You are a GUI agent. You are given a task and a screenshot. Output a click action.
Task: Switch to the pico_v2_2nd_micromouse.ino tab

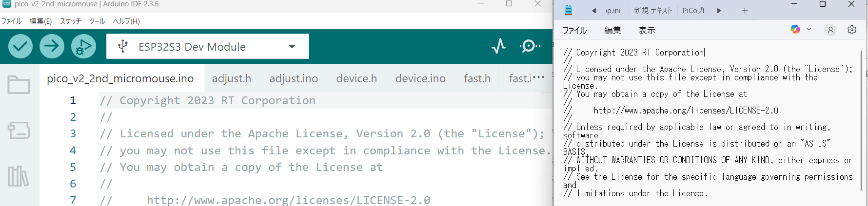tap(120, 78)
